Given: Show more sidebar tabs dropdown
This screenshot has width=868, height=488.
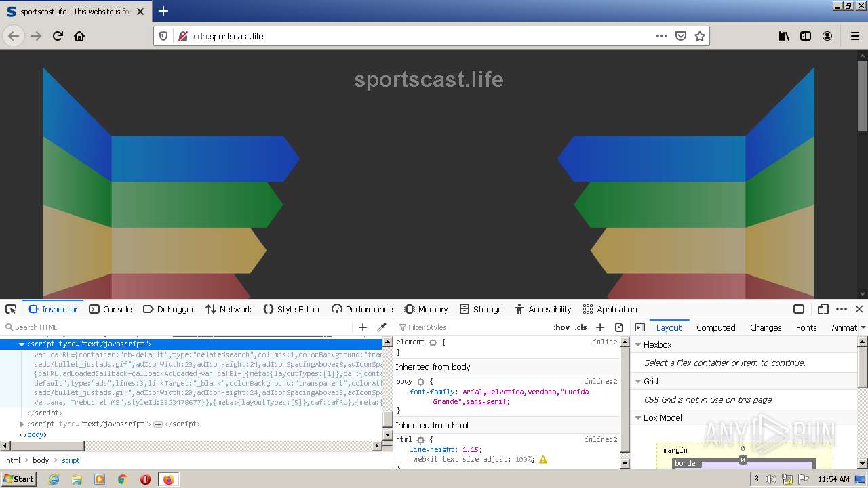Looking at the screenshot, I should click(863, 327).
